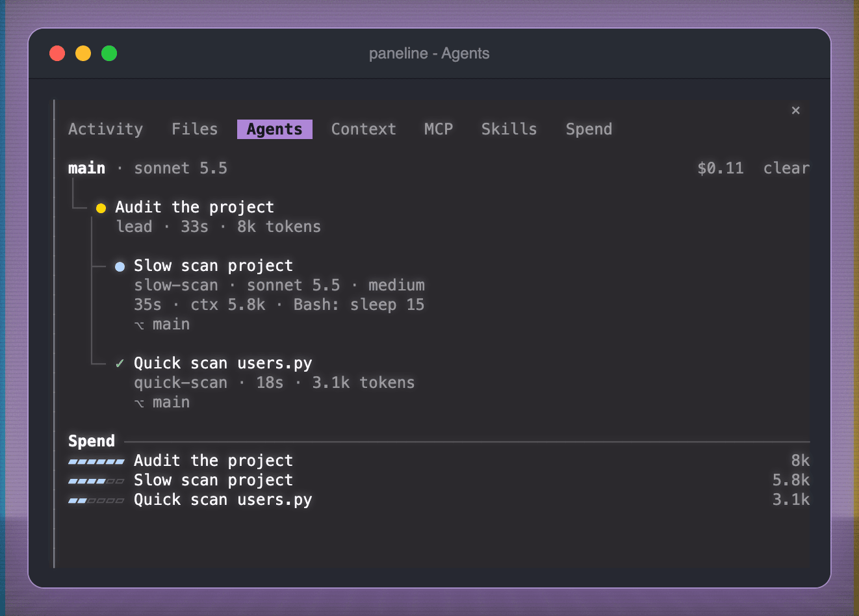Screen dimensions: 859x616
Task: Click Quick scan users.py in the Spend list
Action: click(x=223, y=500)
